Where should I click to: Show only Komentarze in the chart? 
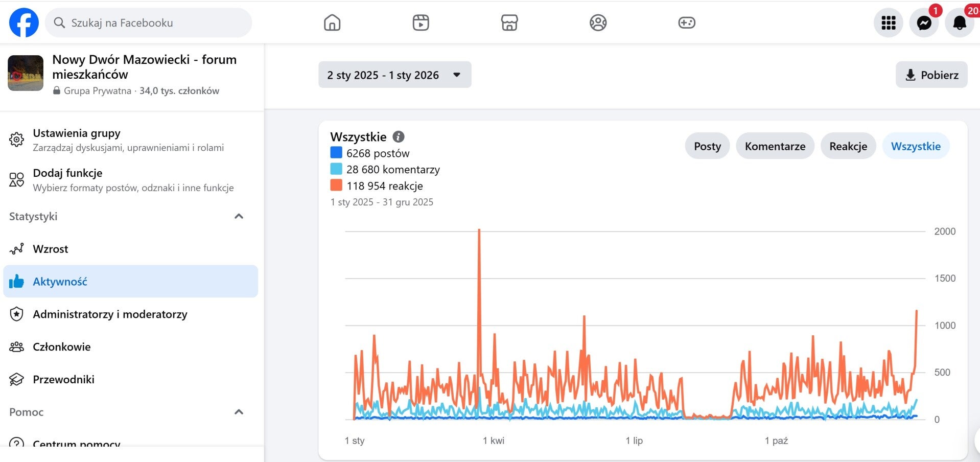(775, 146)
